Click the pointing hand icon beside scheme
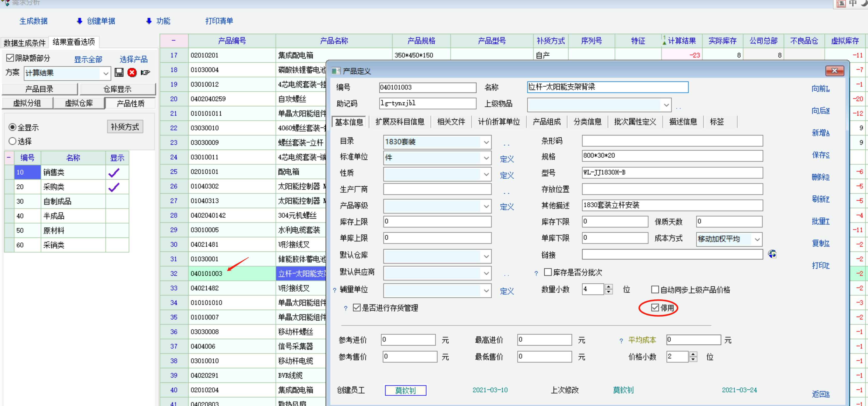868x406 pixels. 145,73
